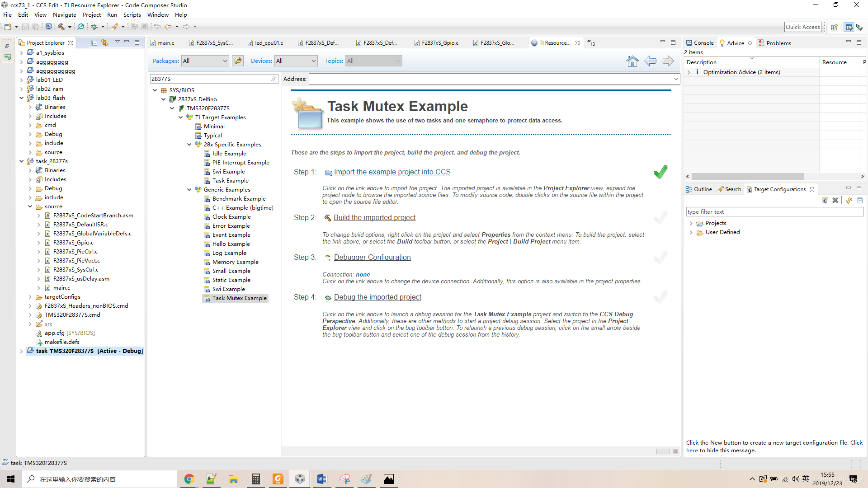The image size is (868, 488).
Task: Open the Scripts menu
Action: [x=132, y=14]
